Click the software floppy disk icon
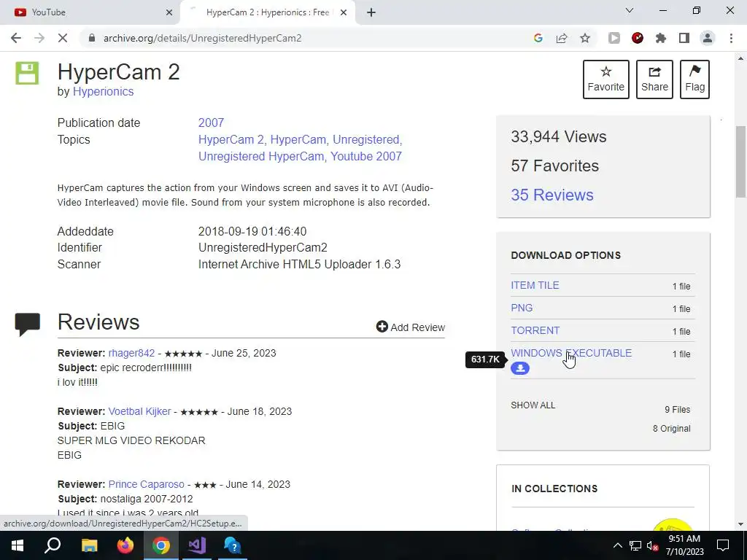 27,73
